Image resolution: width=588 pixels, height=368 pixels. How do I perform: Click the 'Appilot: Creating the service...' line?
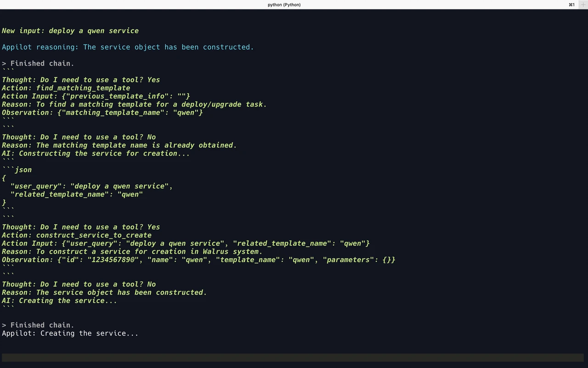[x=70, y=333]
